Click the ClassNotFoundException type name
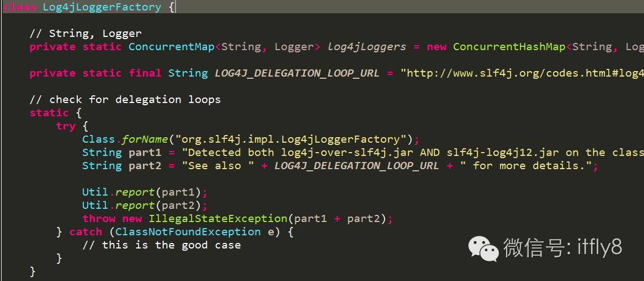 [x=188, y=232]
